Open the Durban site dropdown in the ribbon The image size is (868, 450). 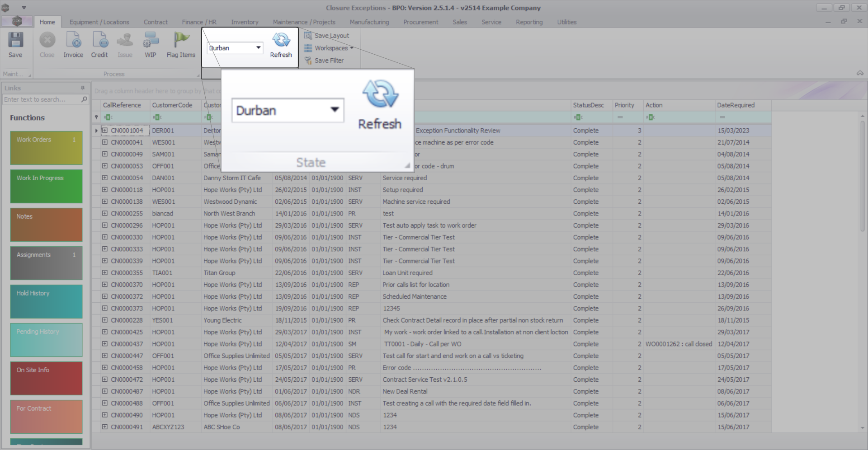point(259,47)
